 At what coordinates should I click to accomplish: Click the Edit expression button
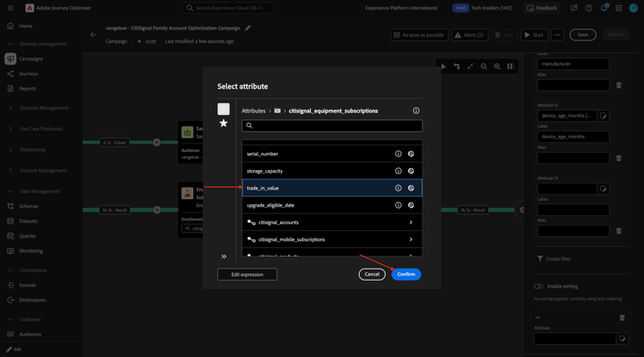pos(246,275)
